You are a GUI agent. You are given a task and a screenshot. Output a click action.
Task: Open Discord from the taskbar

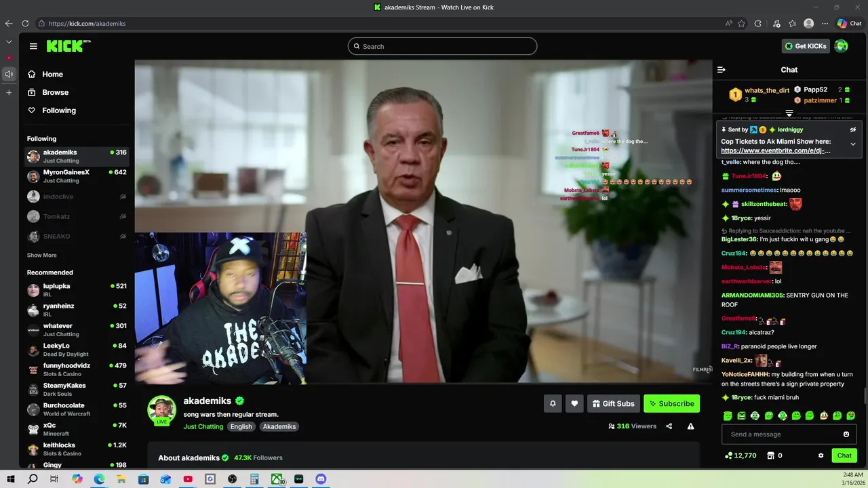click(321, 479)
